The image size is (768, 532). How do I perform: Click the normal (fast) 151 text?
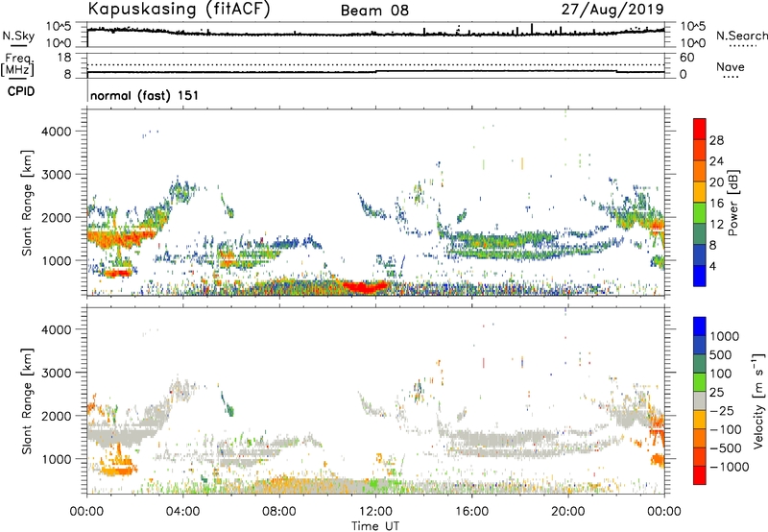(145, 95)
